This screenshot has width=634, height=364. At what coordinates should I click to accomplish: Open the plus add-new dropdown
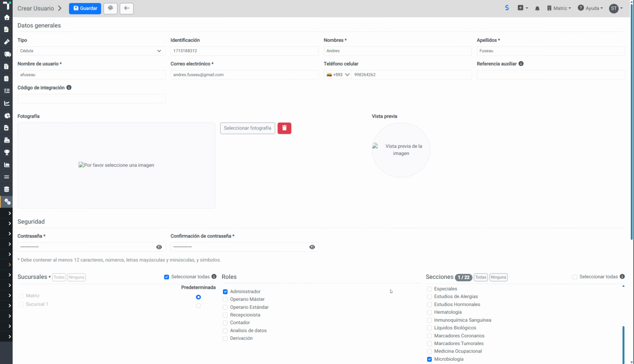point(523,8)
